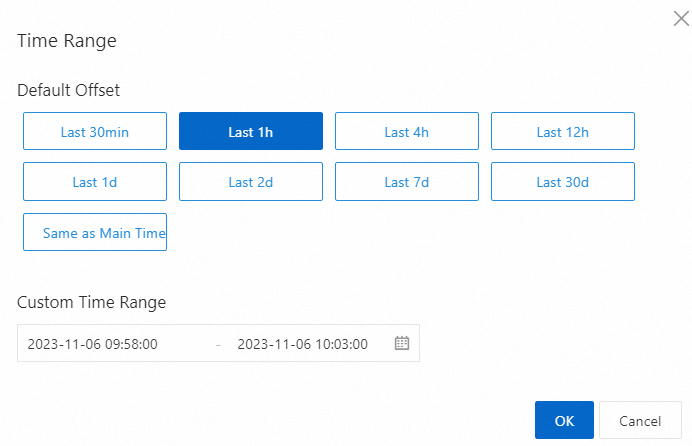This screenshot has width=692, height=446.
Task: Click the Custom Time Range heading
Action: pyautogui.click(x=91, y=302)
